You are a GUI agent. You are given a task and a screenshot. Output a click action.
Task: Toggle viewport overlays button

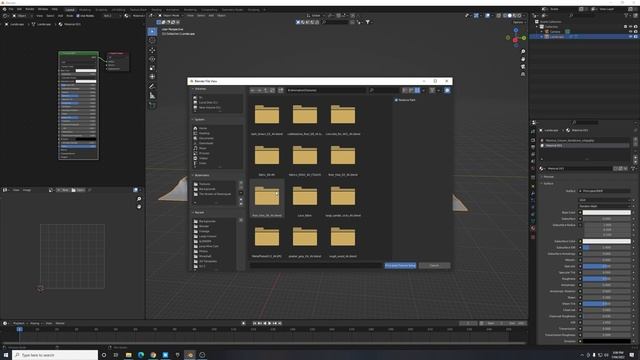tap(488, 16)
